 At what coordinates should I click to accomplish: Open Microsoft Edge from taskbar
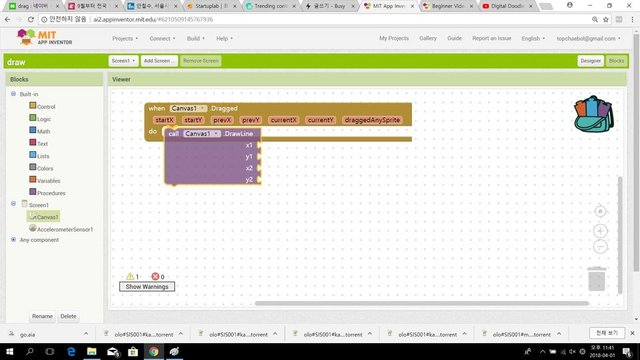pos(71,351)
